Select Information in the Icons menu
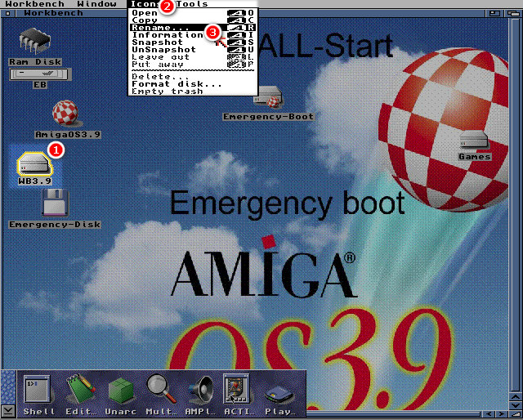Image resolution: width=523 pixels, height=420 pixels. pos(168,35)
